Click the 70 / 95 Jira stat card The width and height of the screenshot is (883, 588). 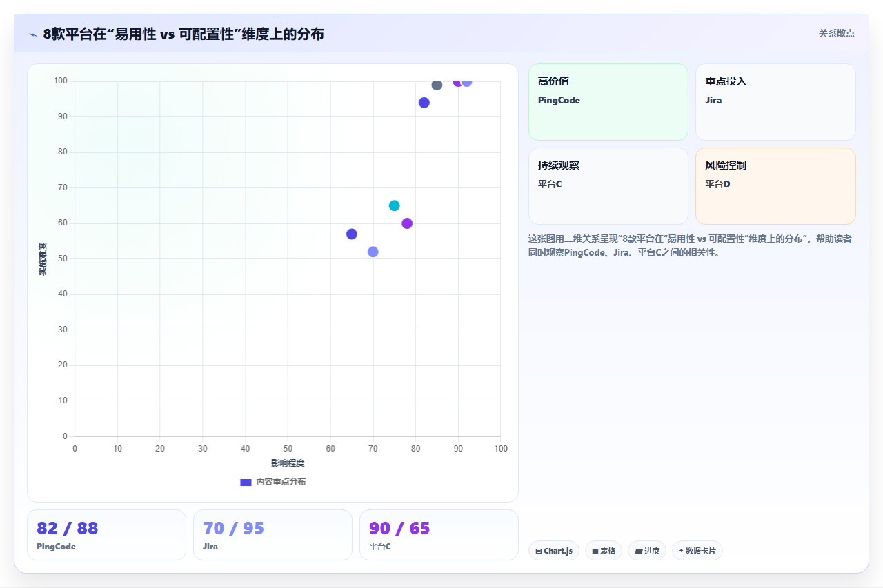(272, 535)
